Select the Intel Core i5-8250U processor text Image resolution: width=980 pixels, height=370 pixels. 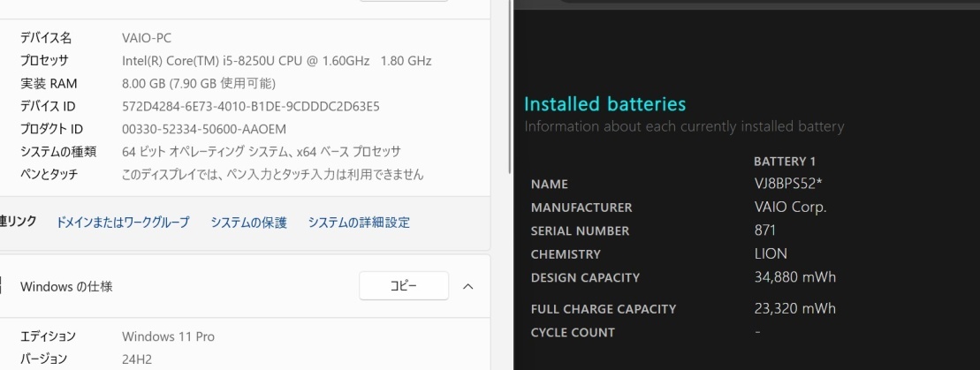click(x=277, y=61)
